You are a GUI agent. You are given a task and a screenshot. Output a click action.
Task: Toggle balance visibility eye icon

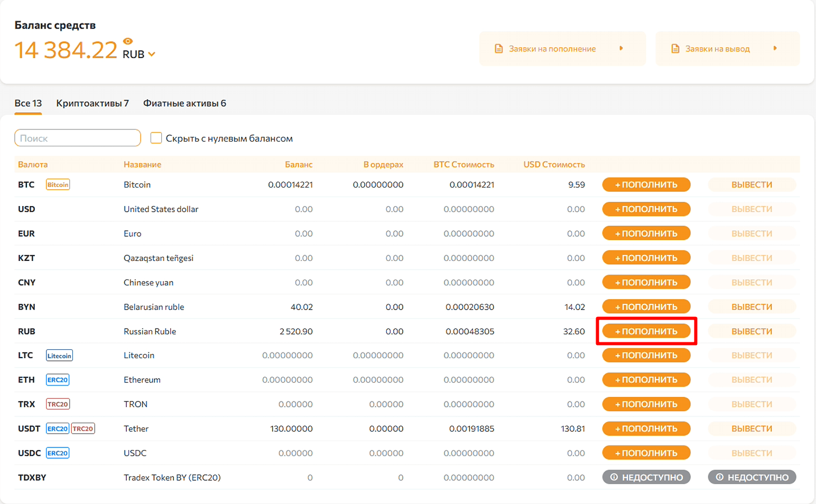pyautogui.click(x=128, y=41)
